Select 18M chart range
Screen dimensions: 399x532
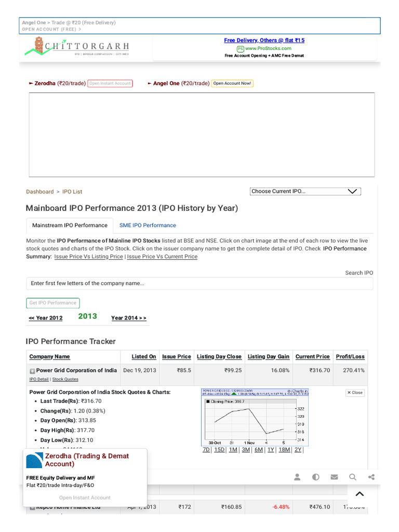coord(284,449)
